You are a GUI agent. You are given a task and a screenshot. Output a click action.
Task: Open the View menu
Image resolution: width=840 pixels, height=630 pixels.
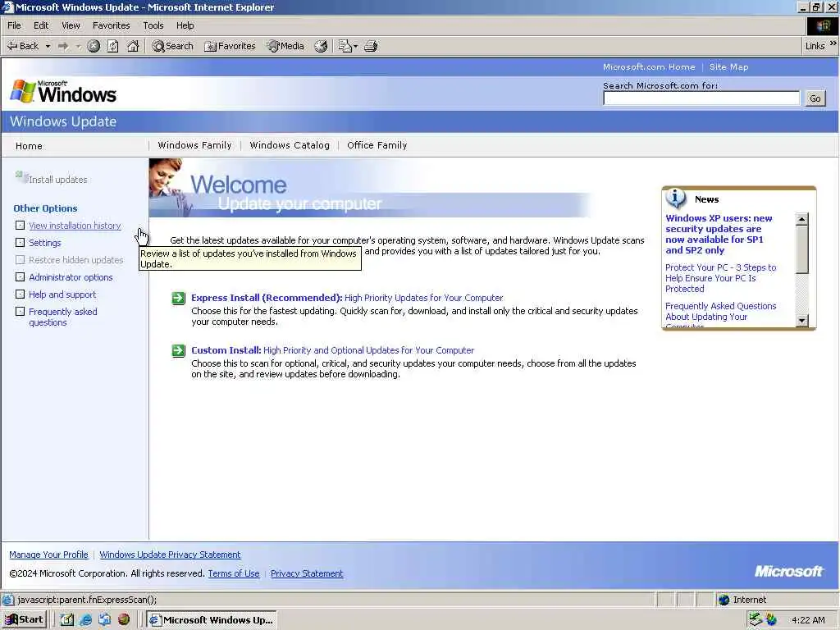click(71, 25)
